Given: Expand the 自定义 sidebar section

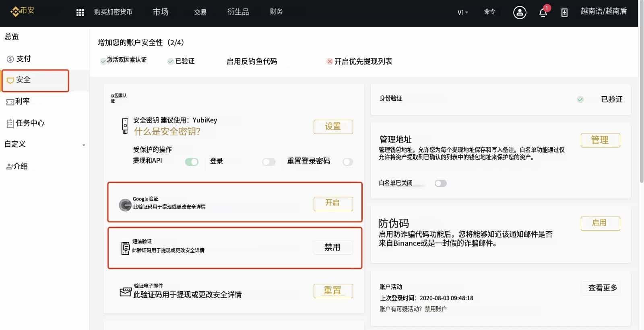Looking at the screenshot, I should (83, 145).
